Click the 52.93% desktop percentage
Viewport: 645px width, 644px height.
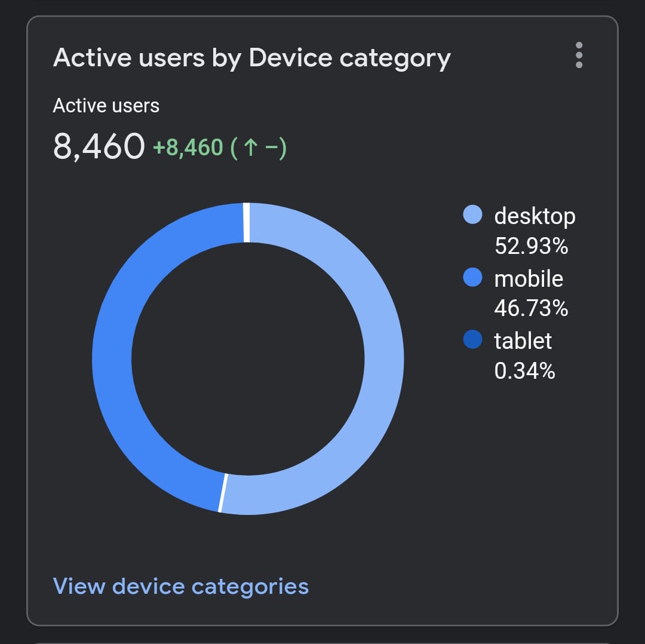point(531,246)
